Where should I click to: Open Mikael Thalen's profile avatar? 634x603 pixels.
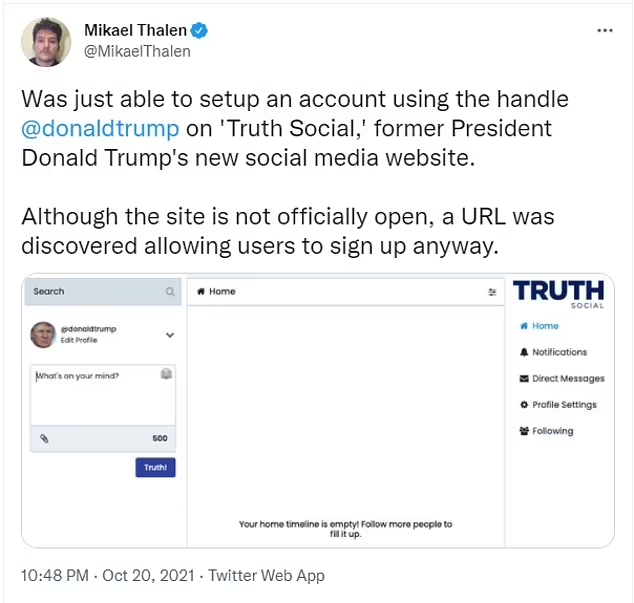coord(46,42)
